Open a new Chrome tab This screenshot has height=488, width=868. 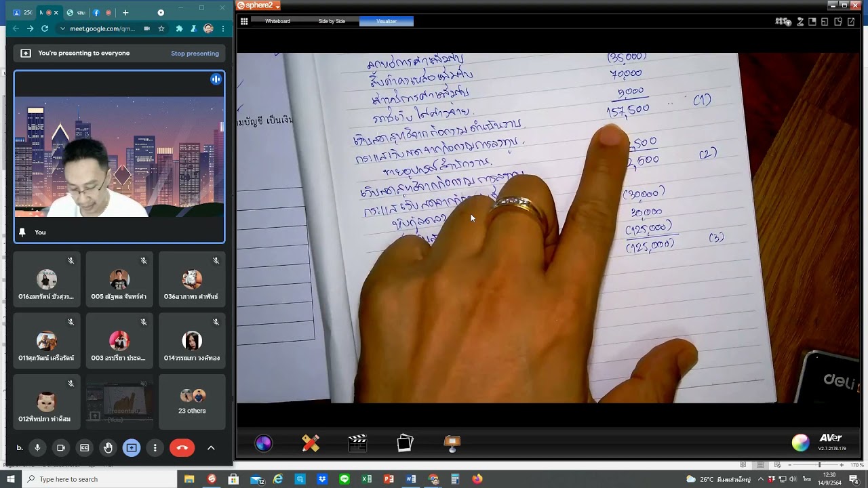[x=125, y=12]
